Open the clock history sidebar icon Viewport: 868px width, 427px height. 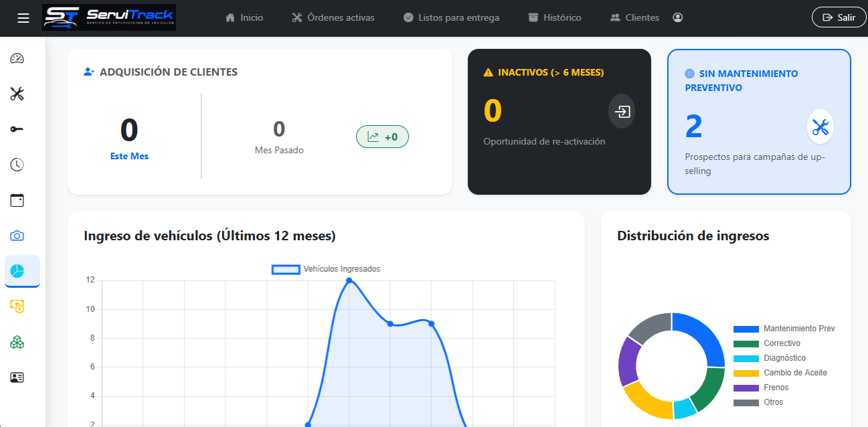tap(17, 165)
